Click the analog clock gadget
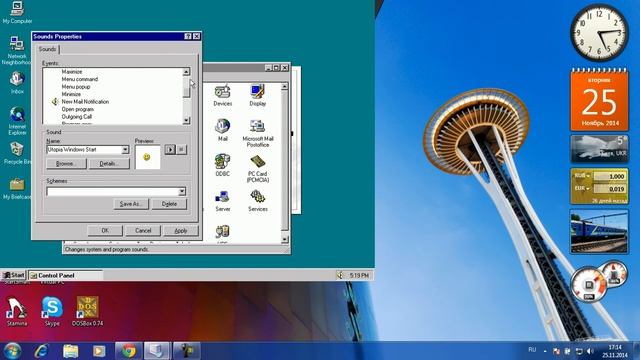 click(x=599, y=33)
